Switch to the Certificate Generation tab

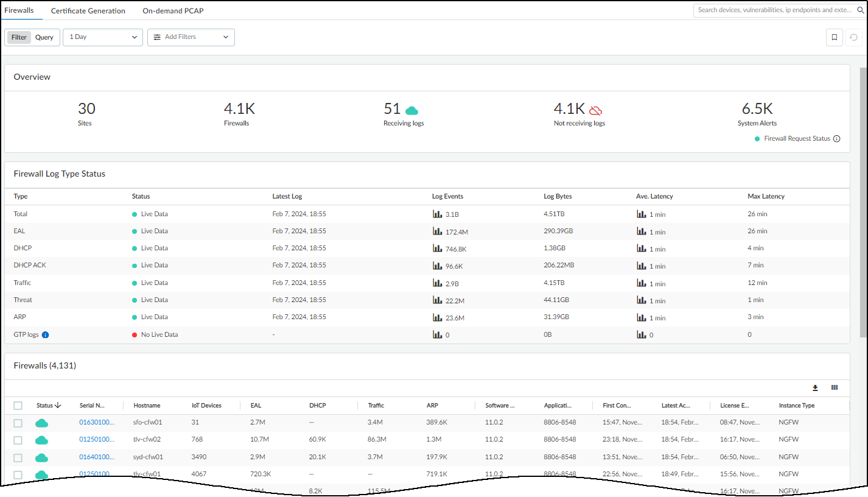pos(88,11)
